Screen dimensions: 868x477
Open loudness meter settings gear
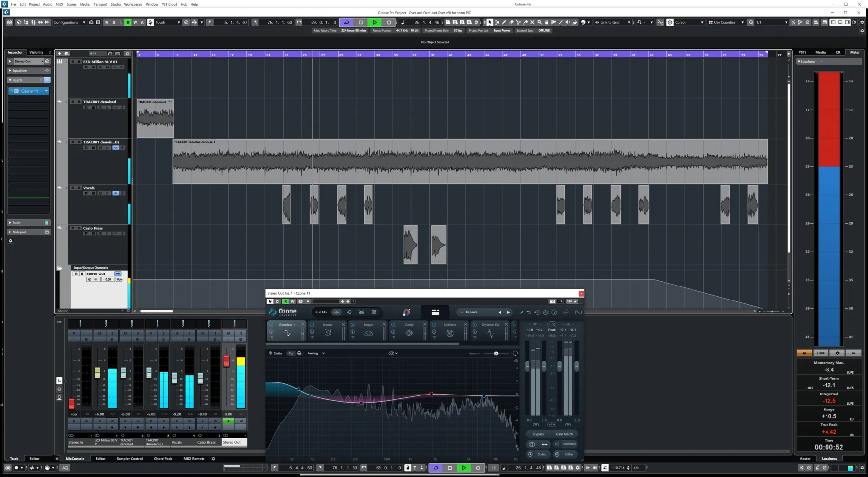point(837,353)
